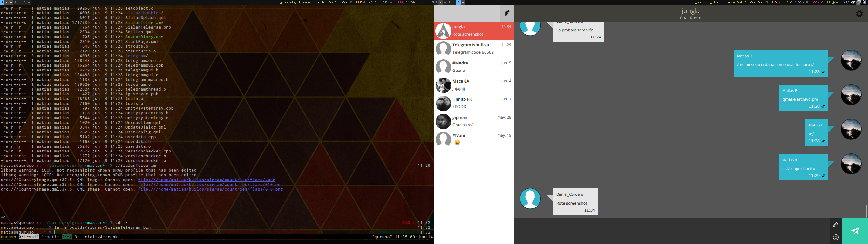
Task: Click the lightning bolt workspace on left monitor
Action: [2, 2]
